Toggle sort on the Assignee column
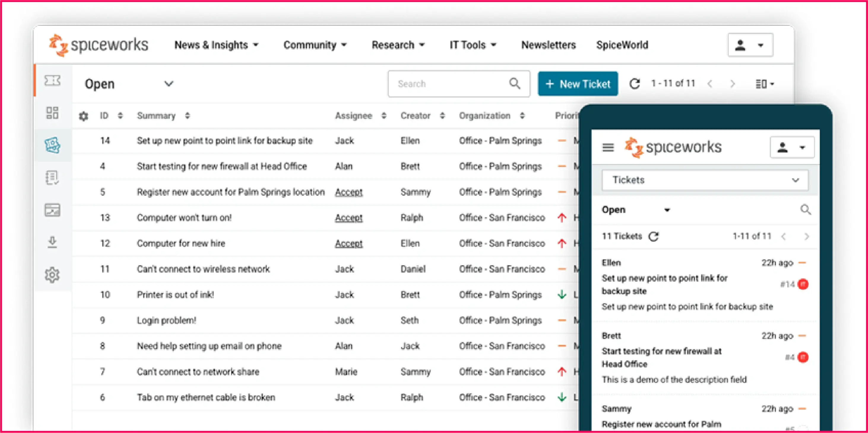 (x=384, y=116)
